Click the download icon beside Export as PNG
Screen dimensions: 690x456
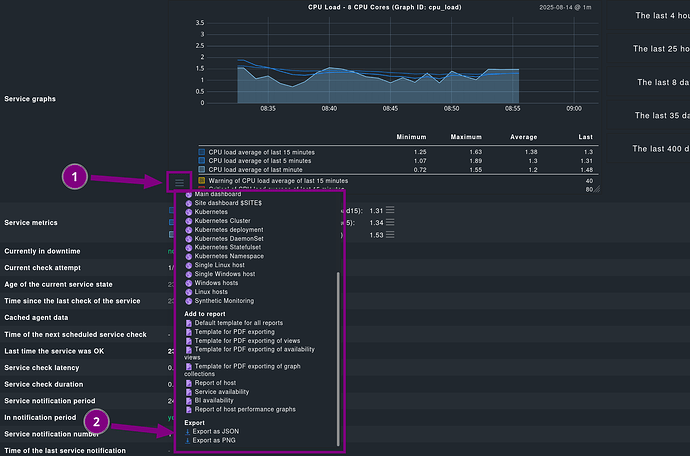click(188, 439)
